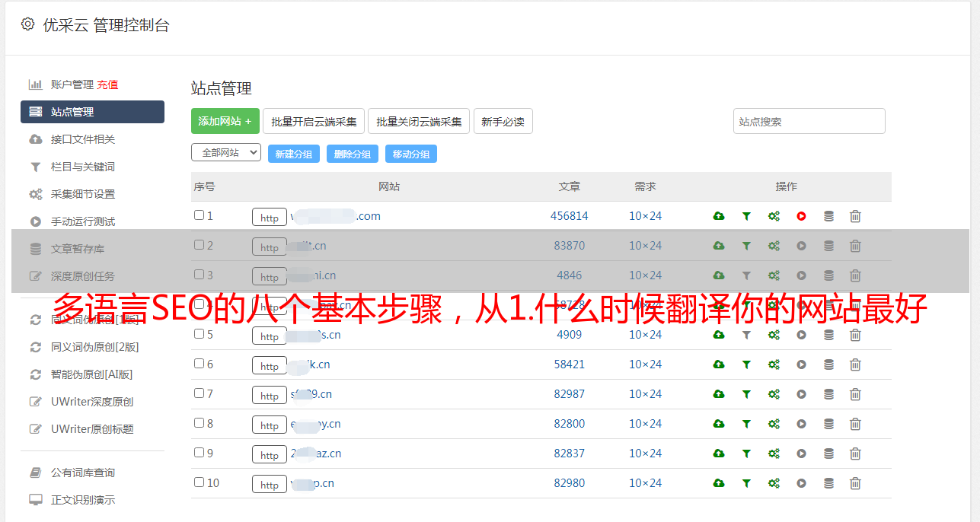Click the play icon in row 6
The image size is (980, 522).
pyautogui.click(x=801, y=364)
